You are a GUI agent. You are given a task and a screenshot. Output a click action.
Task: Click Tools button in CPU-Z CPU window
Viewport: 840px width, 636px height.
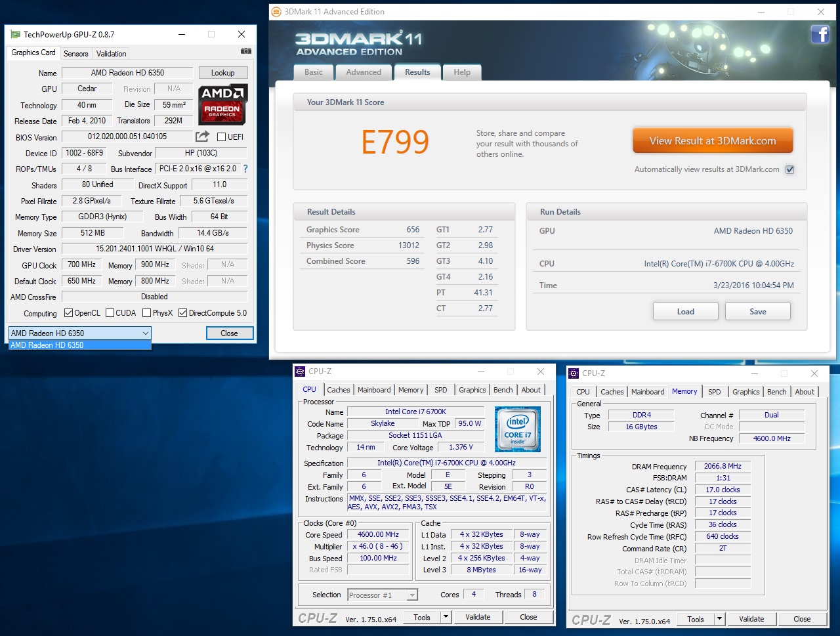[x=422, y=617]
